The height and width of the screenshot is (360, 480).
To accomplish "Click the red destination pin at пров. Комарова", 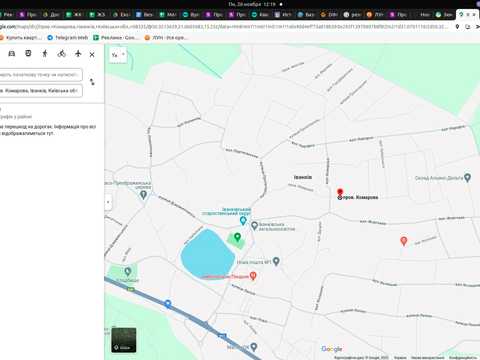I will 340,193.
